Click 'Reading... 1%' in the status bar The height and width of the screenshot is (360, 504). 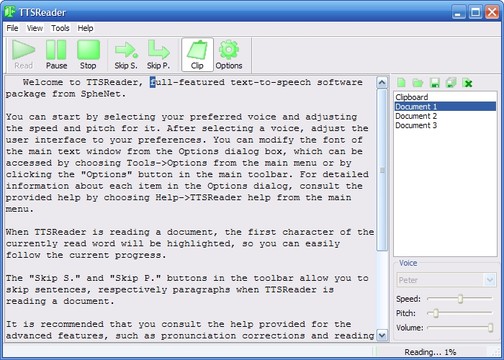click(x=430, y=352)
